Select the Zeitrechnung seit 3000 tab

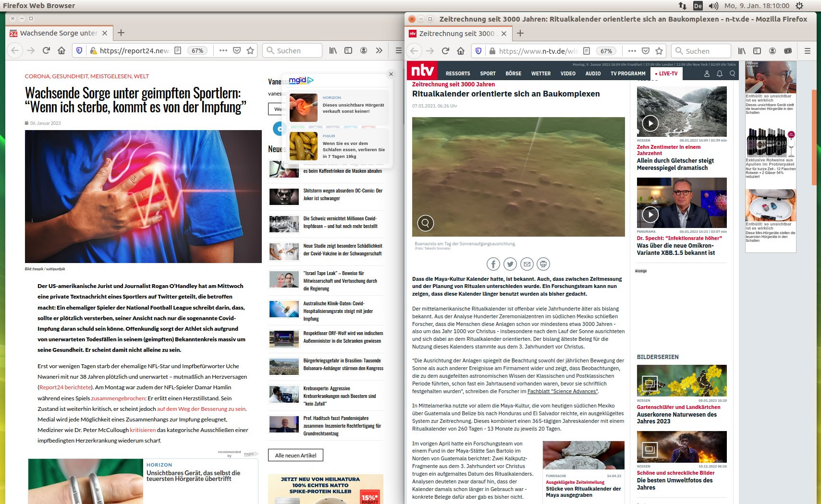coord(458,33)
